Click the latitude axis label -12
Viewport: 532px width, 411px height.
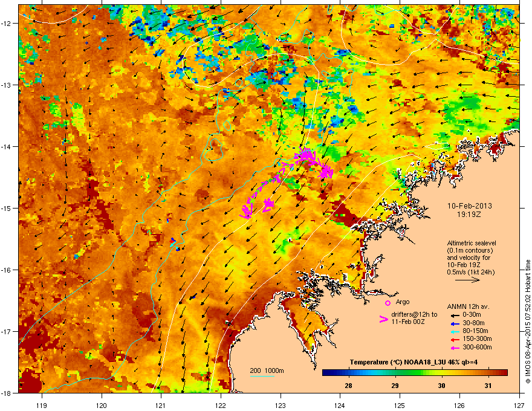click(x=6, y=24)
